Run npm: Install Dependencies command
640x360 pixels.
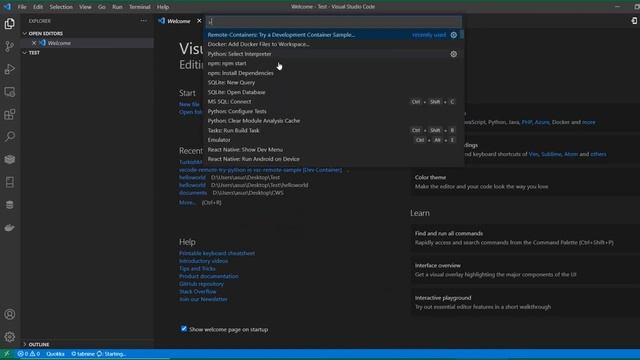333,73
